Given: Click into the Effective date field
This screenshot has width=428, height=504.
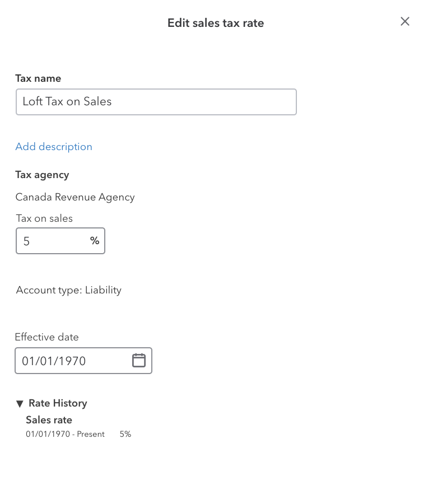Looking at the screenshot, I should [83, 361].
